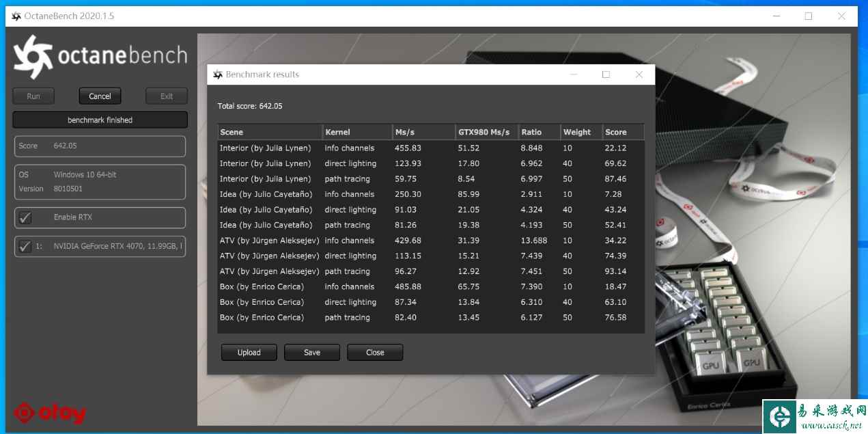Image resolution: width=868 pixels, height=434 pixels.
Task: Save the benchmark results
Action: [x=312, y=353]
